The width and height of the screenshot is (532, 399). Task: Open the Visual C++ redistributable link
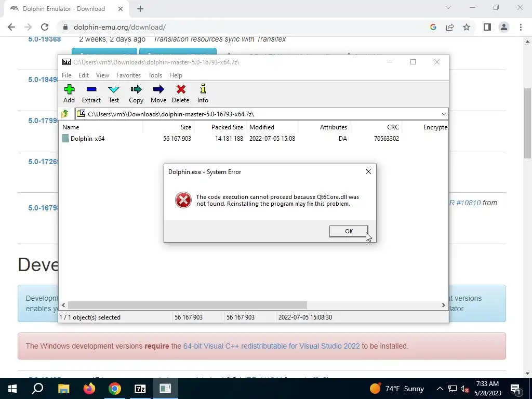pos(271,346)
